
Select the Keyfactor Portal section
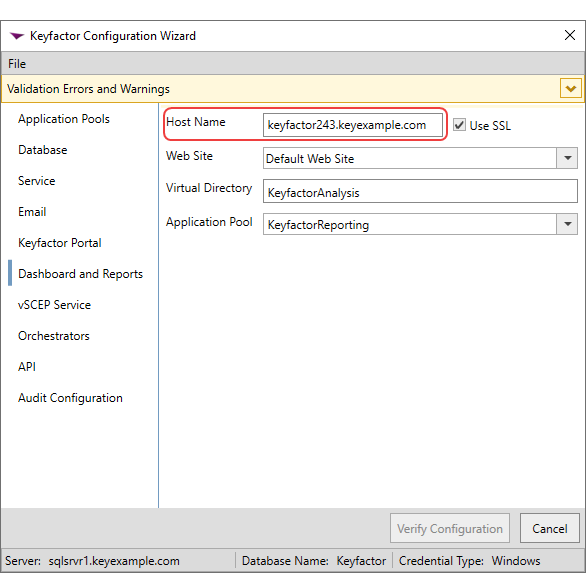pyautogui.click(x=60, y=243)
